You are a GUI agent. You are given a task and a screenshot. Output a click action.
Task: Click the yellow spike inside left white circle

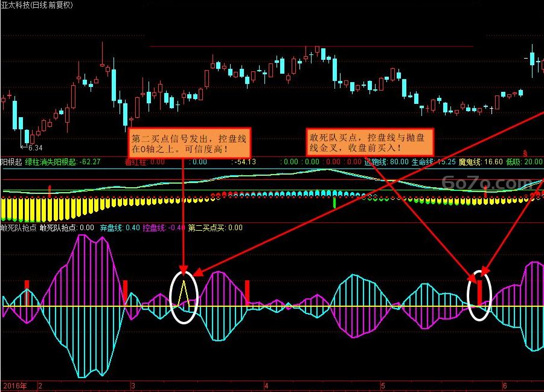184,294
